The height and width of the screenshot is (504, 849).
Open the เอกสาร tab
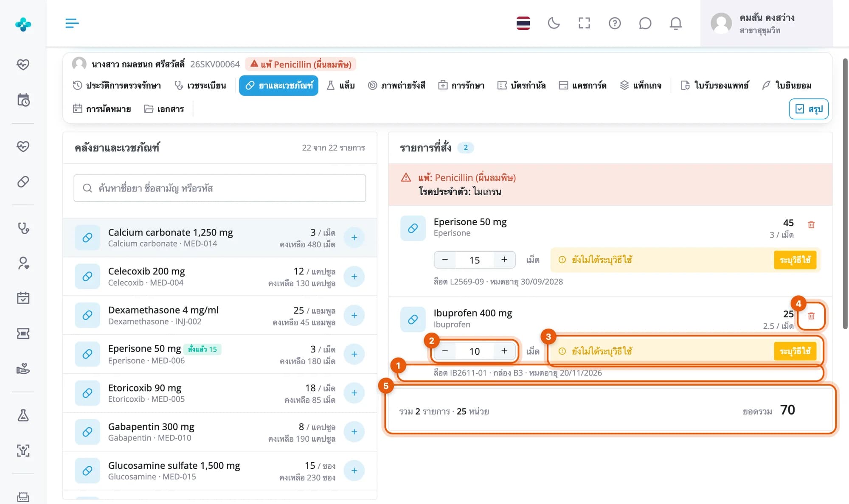pyautogui.click(x=164, y=109)
